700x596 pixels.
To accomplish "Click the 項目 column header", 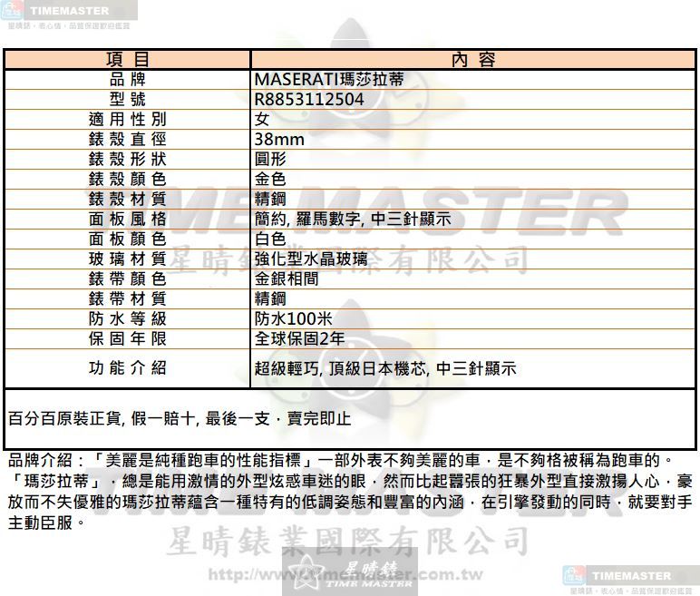I will point(128,60).
